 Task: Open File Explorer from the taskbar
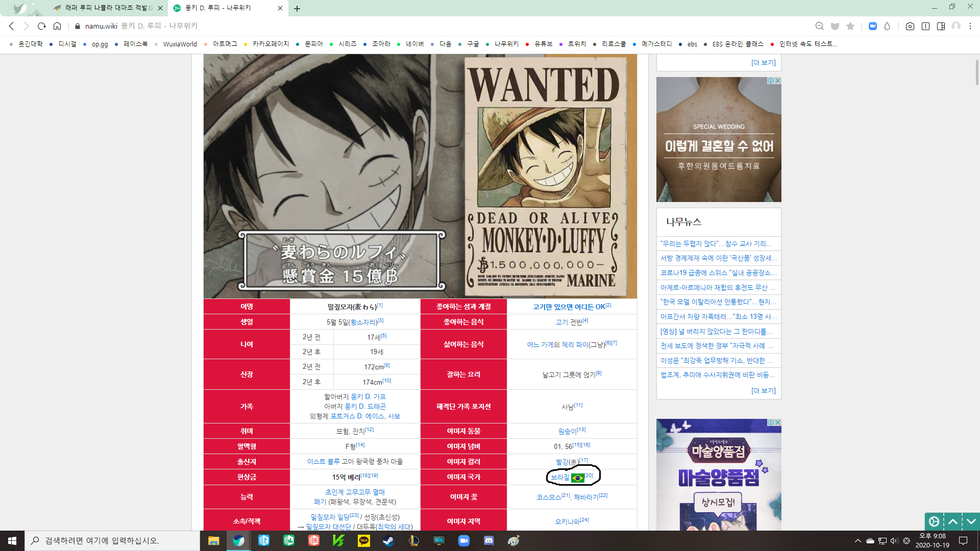click(213, 541)
